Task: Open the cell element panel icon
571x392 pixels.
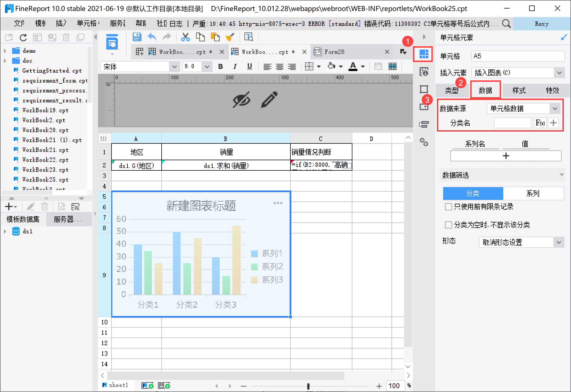Action: tap(423, 54)
